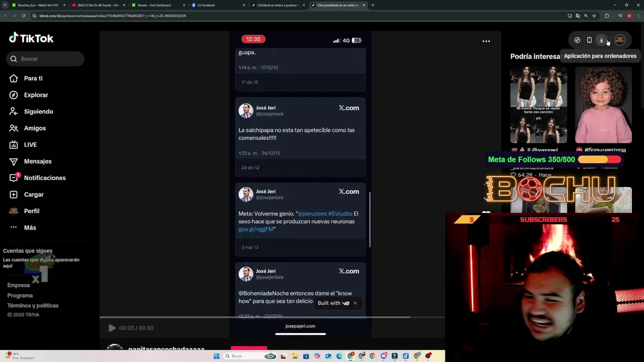Switch to Stream - Kick Dashboard tab
Screen dimensions: 644x362
coord(157,5)
